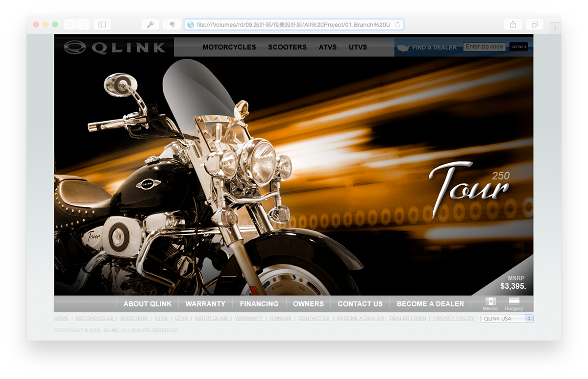Open ABOUT QLINK in the bottom bar
588x379 pixels.
pyautogui.click(x=147, y=304)
